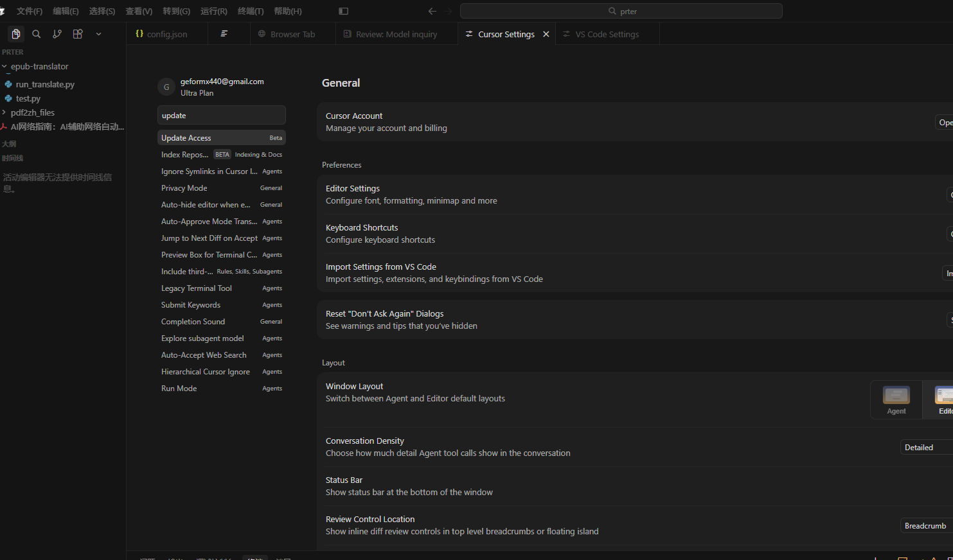Screen dimensions: 953x560
Task: Choose the Editor window layout thumbnail
Action: point(938,400)
